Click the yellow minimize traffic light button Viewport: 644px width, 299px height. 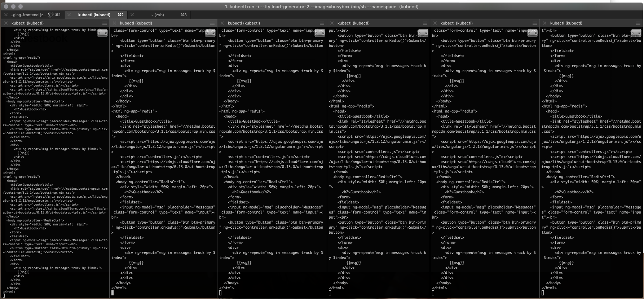(13, 6)
